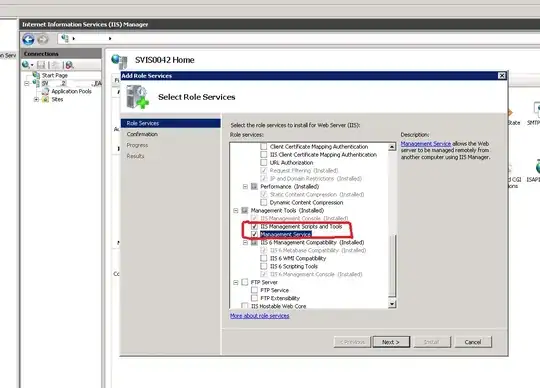
Task: Select the Role Services wizard step
Action: [x=170, y=123]
